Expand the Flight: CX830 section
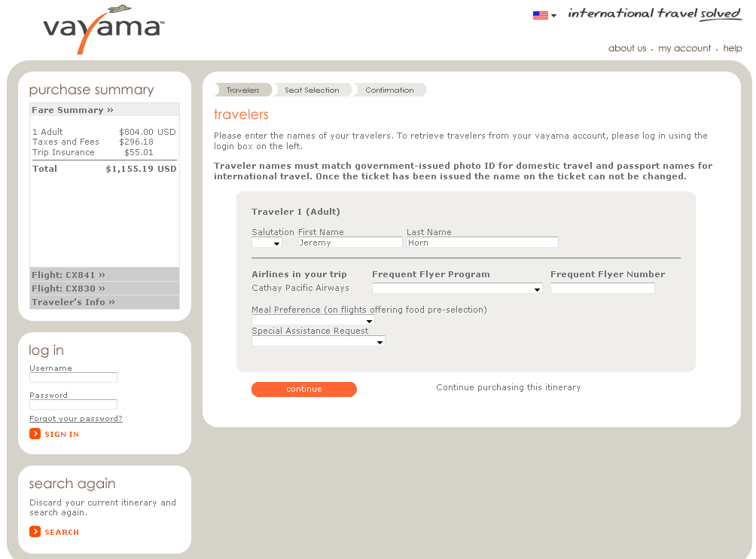Screen dimensions: 756x559 (x=69, y=289)
